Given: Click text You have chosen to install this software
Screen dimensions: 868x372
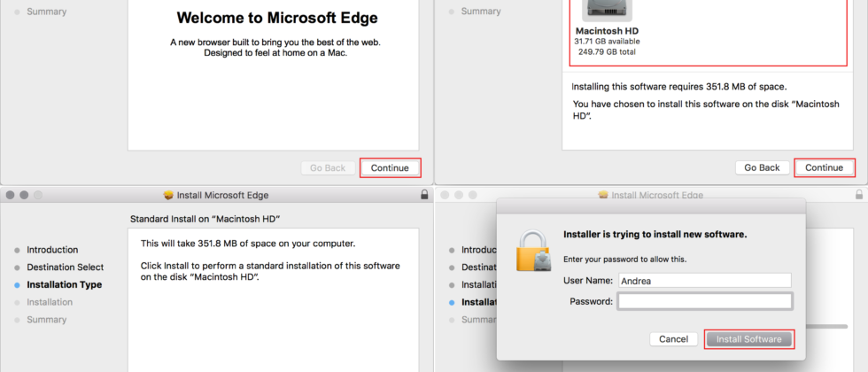Looking at the screenshot, I should point(707,110).
